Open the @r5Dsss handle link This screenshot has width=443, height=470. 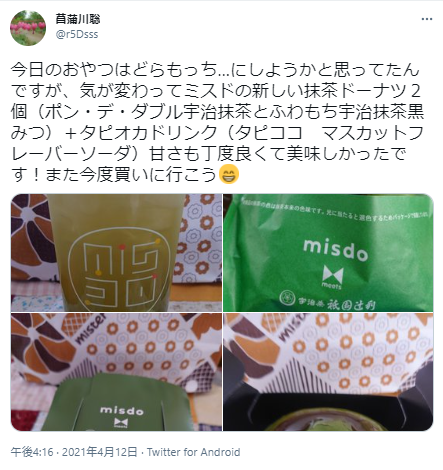[77, 34]
